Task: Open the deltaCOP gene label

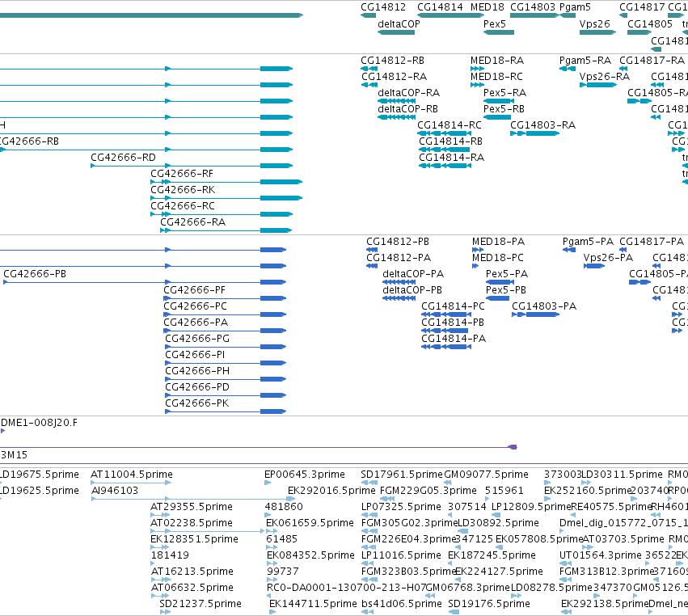Action: pyautogui.click(x=399, y=24)
